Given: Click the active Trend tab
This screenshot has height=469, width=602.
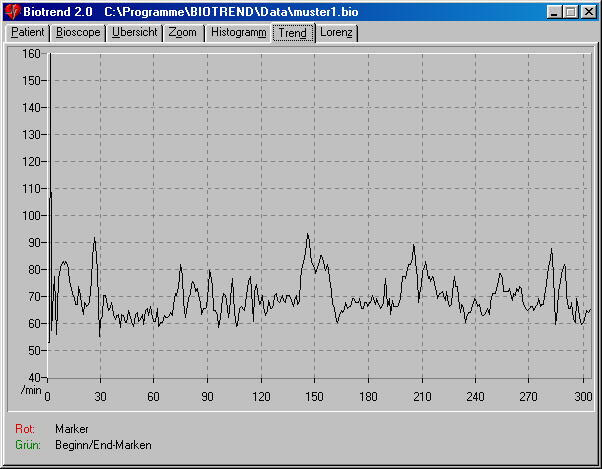Looking at the screenshot, I should point(293,33).
